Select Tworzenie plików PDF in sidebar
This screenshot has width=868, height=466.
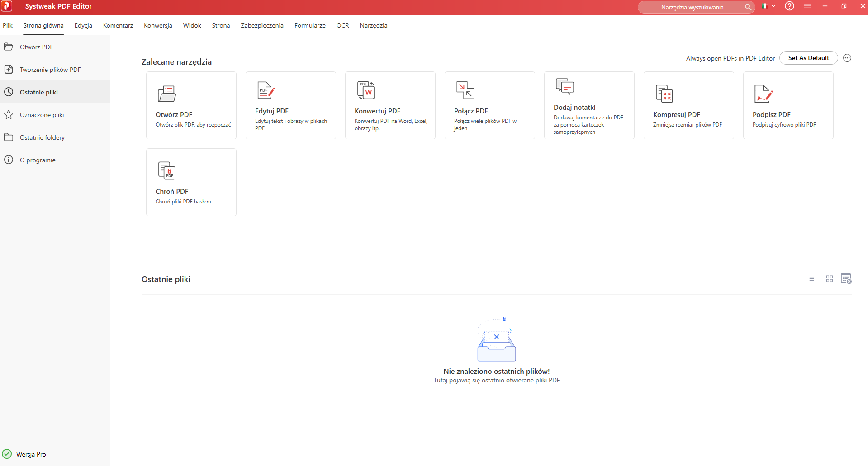tap(55, 70)
